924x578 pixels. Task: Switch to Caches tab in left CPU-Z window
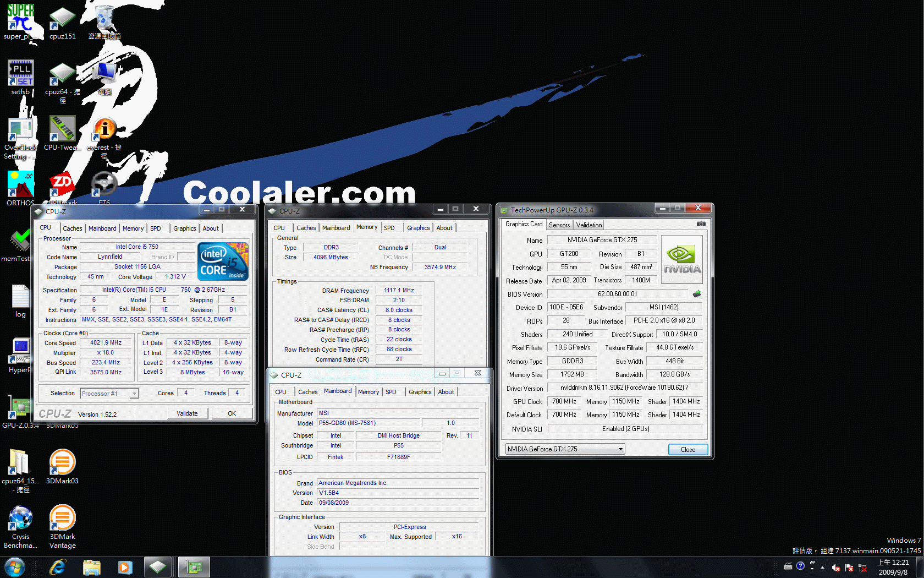pos(72,228)
